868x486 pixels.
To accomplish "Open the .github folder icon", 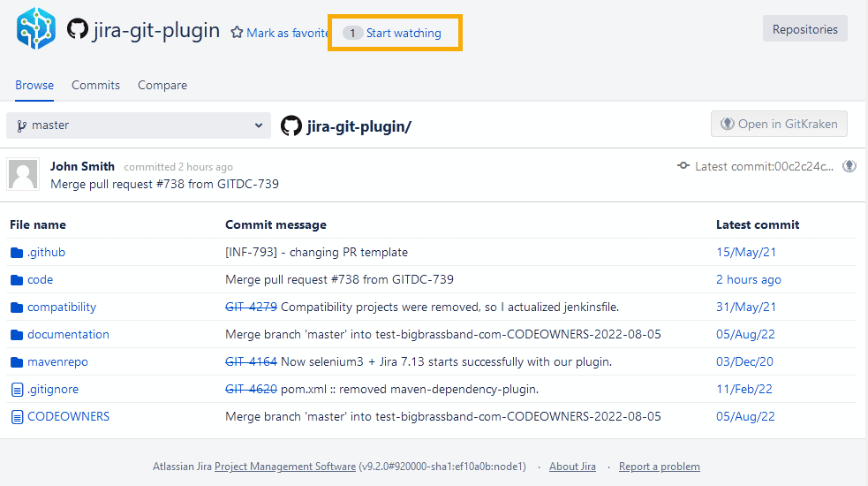I will coord(17,253).
